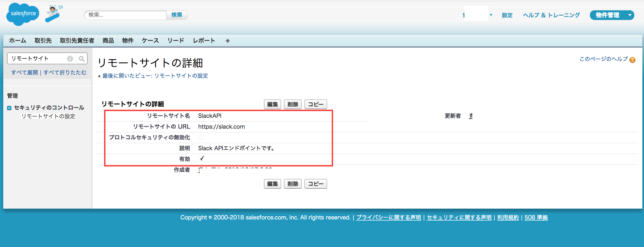Click すべて折りたたむ link
Screen dimensions: 644x247
[x=65, y=72]
